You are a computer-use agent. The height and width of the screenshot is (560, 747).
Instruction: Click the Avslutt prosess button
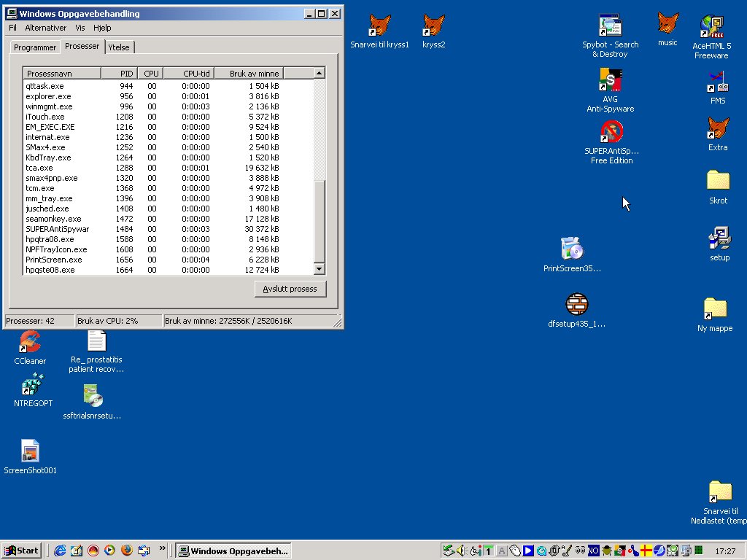pos(290,289)
